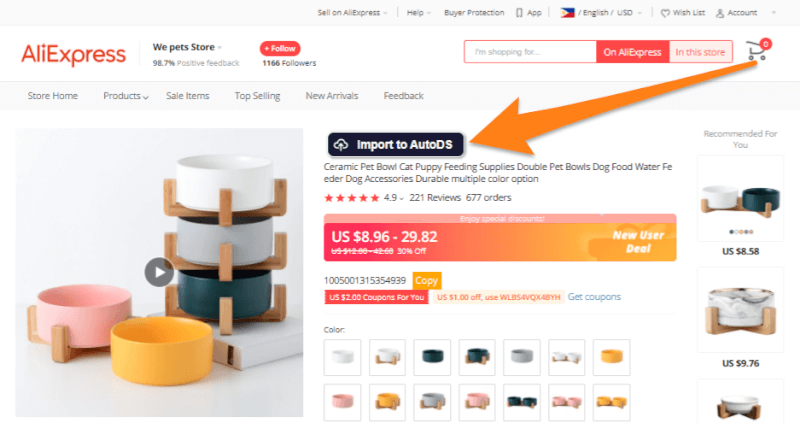The height and width of the screenshot is (423, 800).
Task: Go to Store Home tab
Action: click(x=53, y=96)
